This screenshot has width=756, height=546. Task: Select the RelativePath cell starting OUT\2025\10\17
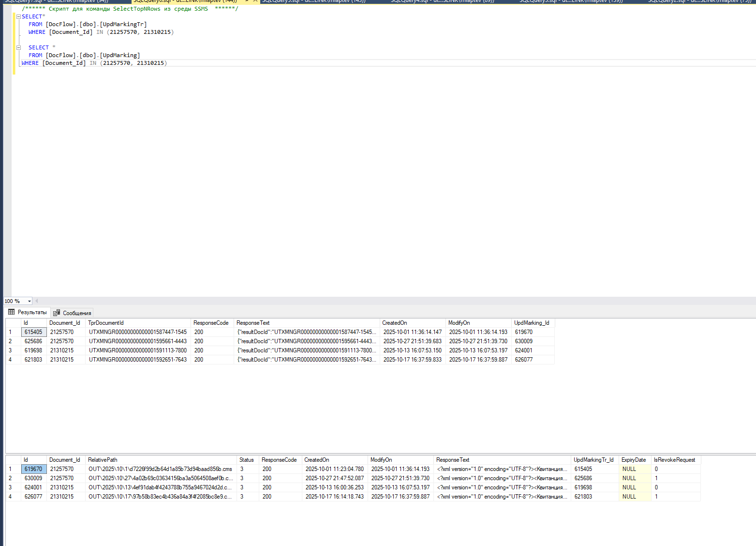coord(161,497)
